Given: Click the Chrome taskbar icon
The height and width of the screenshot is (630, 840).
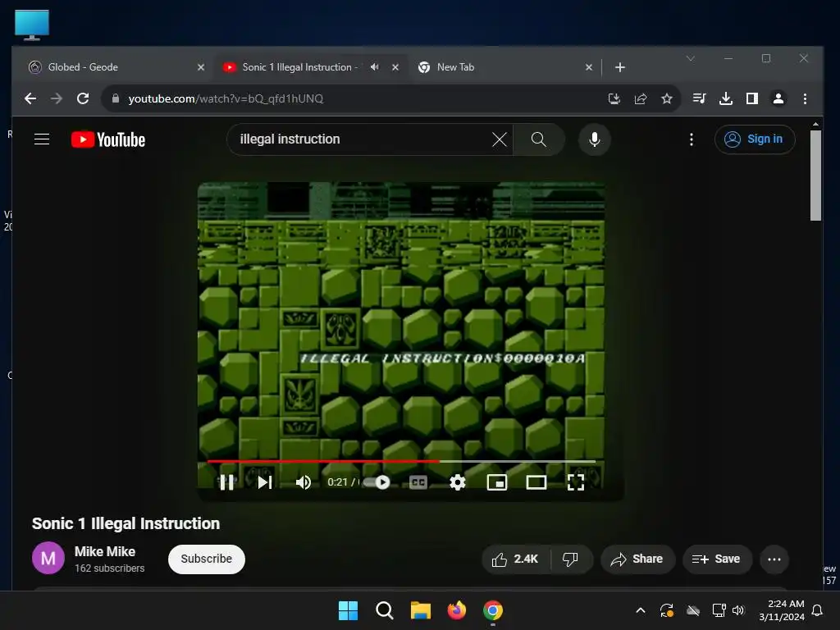Looking at the screenshot, I should pyautogui.click(x=493, y=610).
